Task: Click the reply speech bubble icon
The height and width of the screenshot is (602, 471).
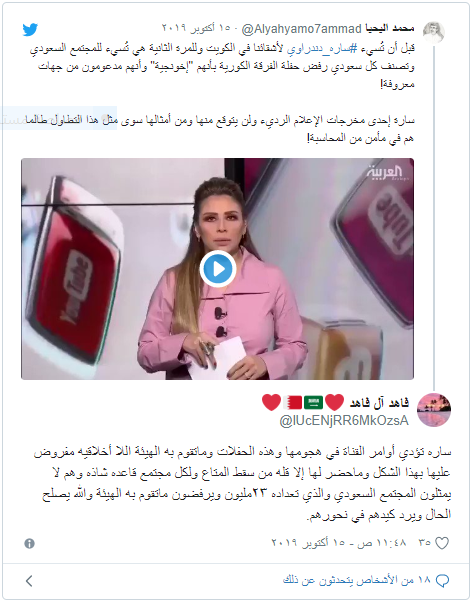Action: point(442,580)
